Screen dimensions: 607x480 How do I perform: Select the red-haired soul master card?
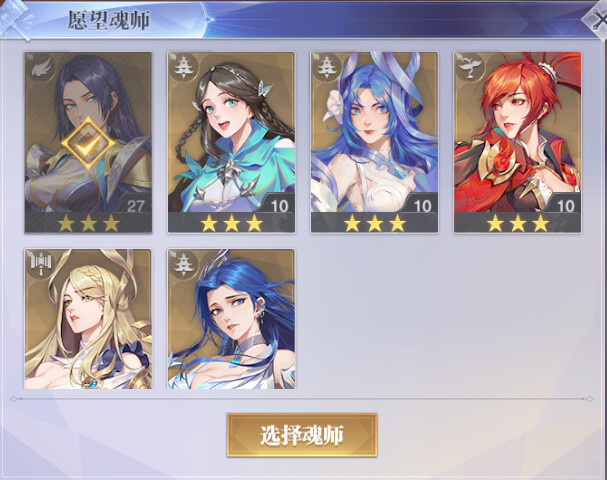tap(518, 142)
